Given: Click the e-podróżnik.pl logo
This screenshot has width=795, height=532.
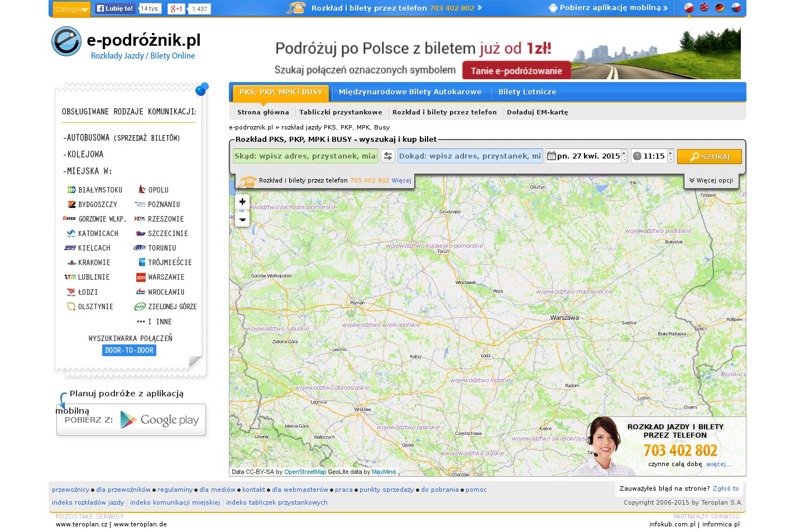Looking at the screenshot, I should tap(126, 42).
